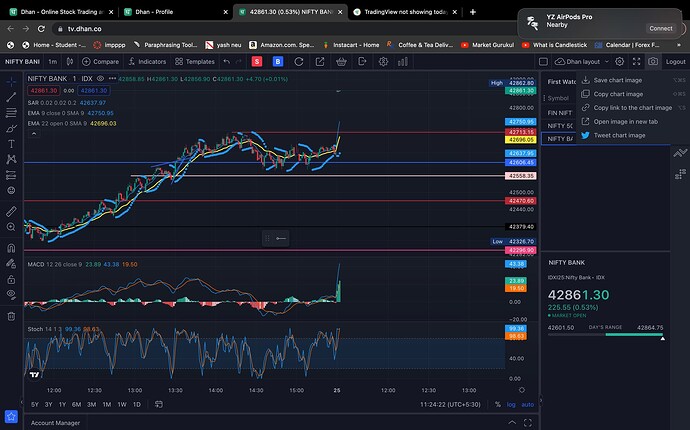Image resolution: width=690 pixels, height=430 pixels.
Task: Switch to the Dhan - Profile browser tab
Action: pyautogui.click(x=175, y=12)
